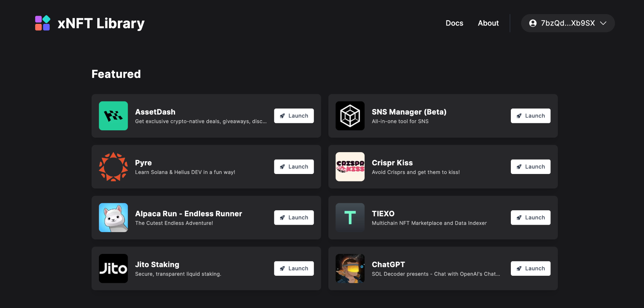Launch Pyre

click(294, 167)
